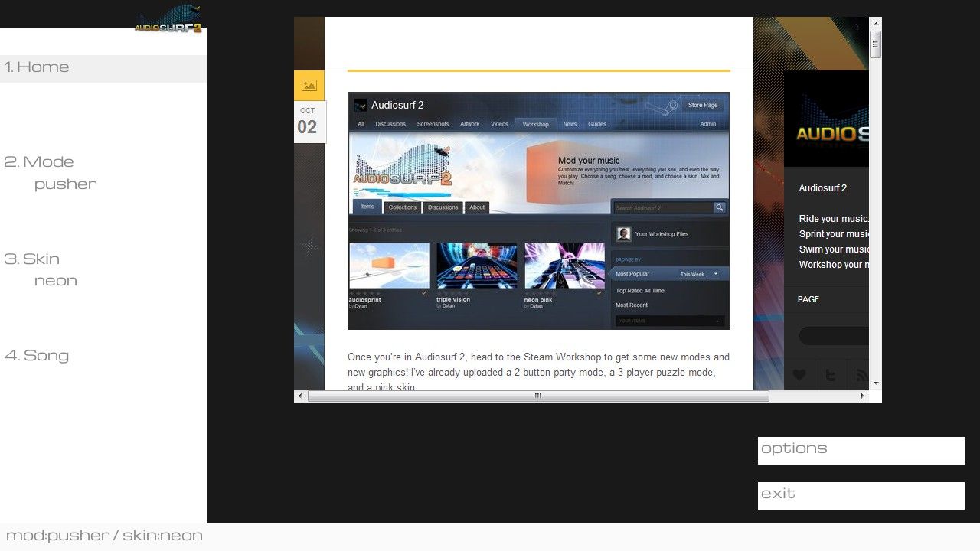This screenshot has height=551, width=980.
Task: Open the Collections tab in the Workshop
Action: [402, 207]
